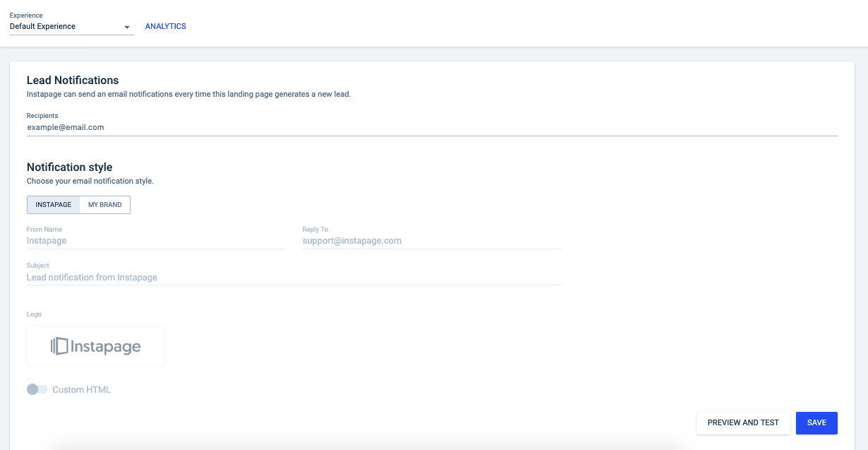Click the 'Choose your email notification style.' text
Image resolution: width=868 pixels, height=450 pixels.
point(90,181)
